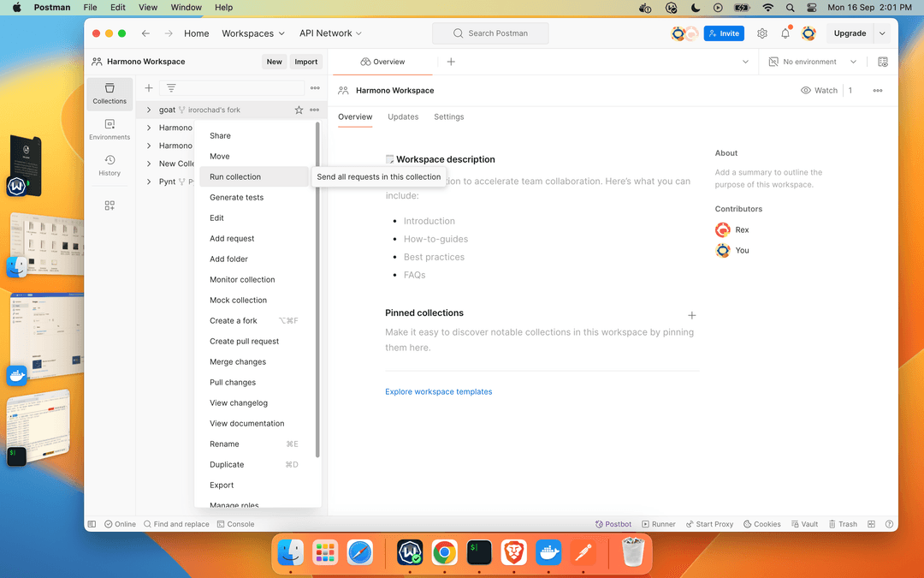This screenshot has width=924, height=578.
Task: Open the Workspaces dropdown menu
Action: [x=253, y=33]
